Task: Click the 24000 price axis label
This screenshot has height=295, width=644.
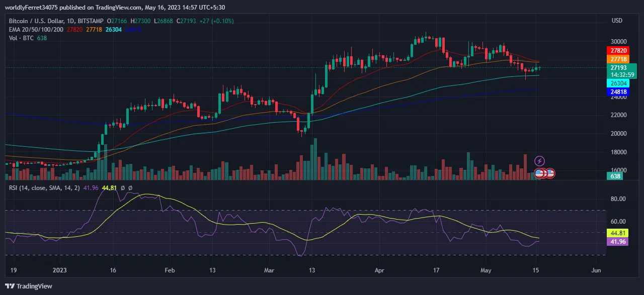Action: pos(618,97)
